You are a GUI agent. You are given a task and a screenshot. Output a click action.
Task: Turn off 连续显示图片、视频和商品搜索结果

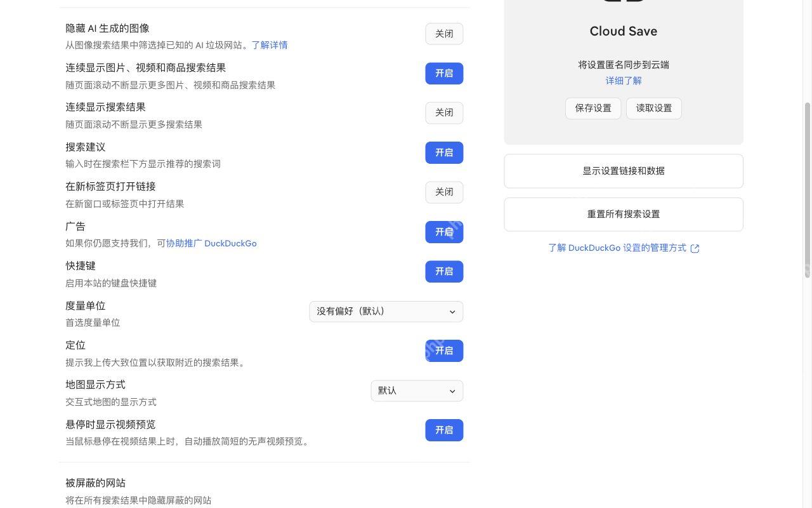coord(444,74)
